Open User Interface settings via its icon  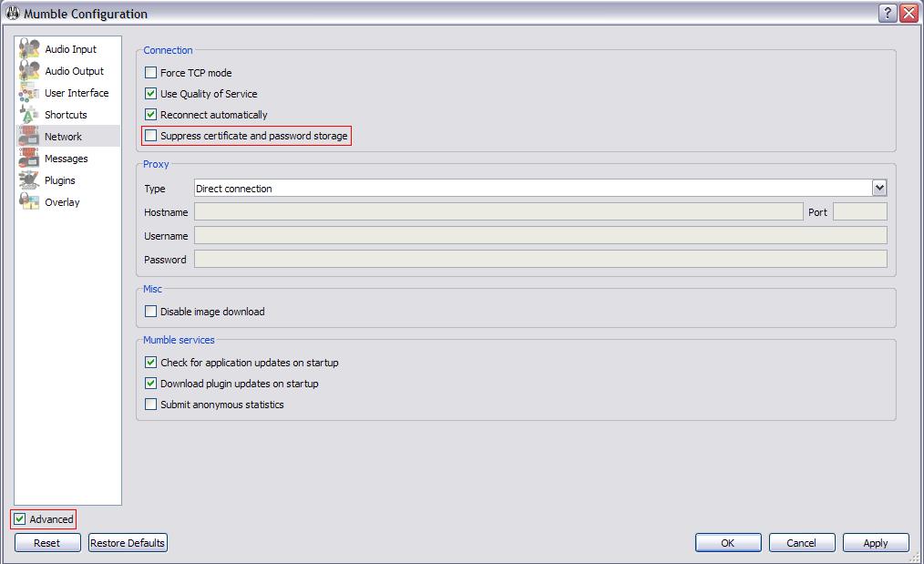pyautogui.click(x=29, y=93)
